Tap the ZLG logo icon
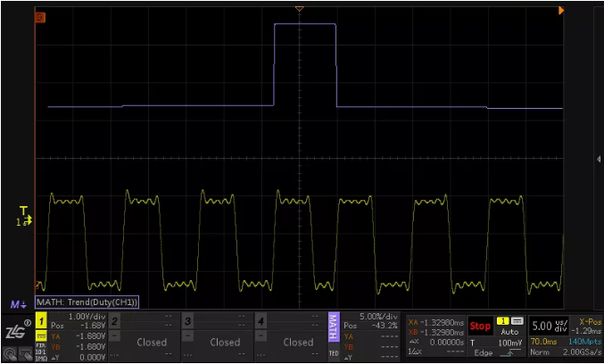The image size is (604, 364). pos(16,331)
